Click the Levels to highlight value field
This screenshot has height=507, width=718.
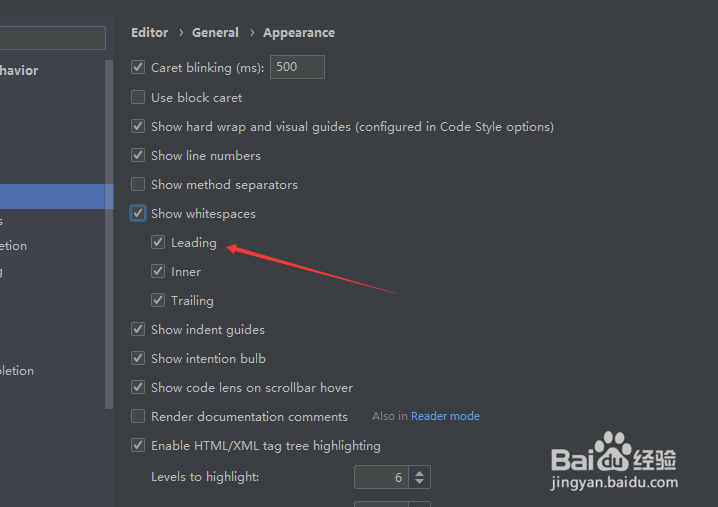click(x=381, y=477)
